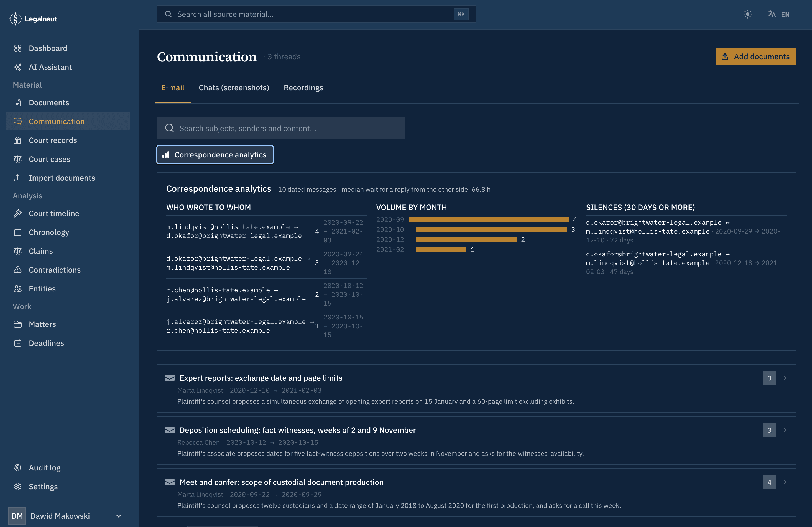Expand the Deposition scheduling thread chevron
The width and height of the screenshot is (812, 527).
tap(785, 430)
